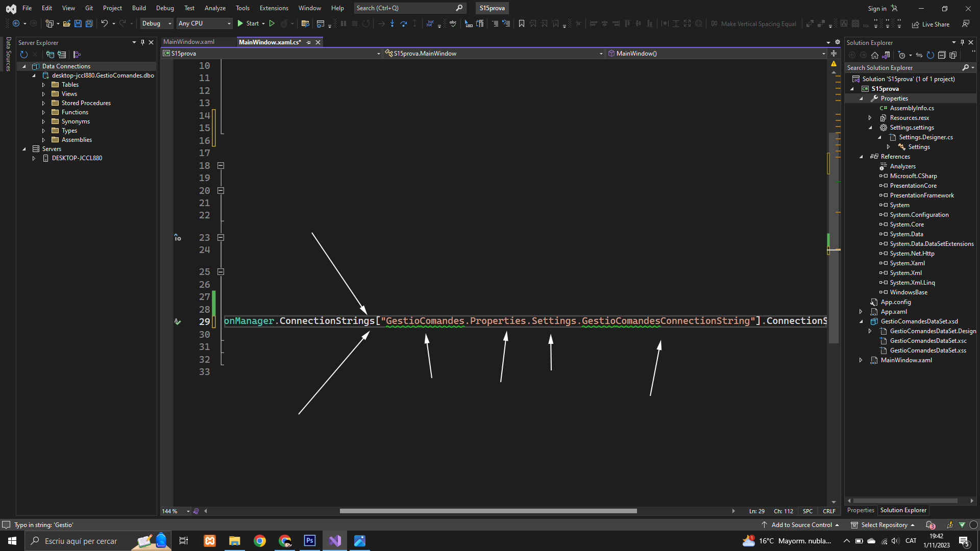Toggle pin on MainWindow.xaml.cs tab
Screen dimensions: 980x551
point(308,42)
